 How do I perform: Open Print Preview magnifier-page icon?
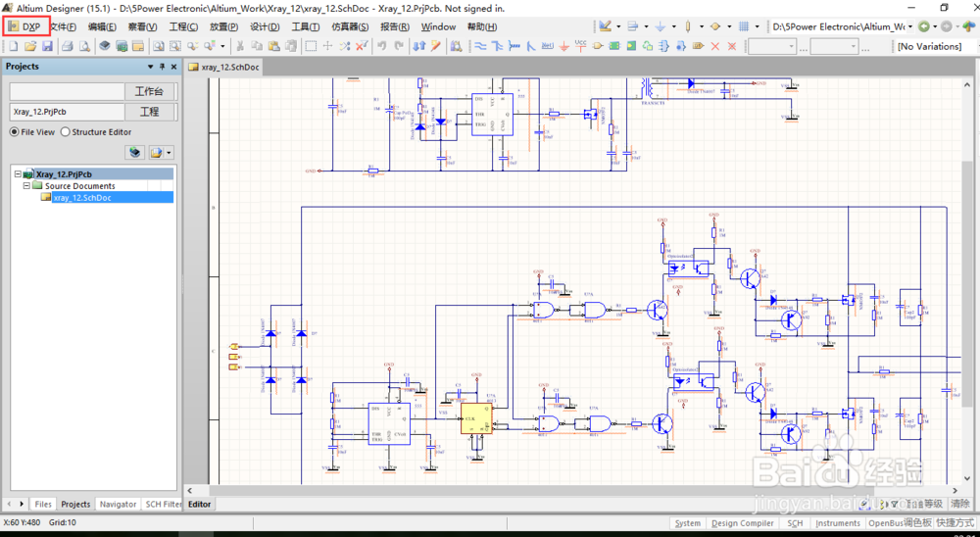[x=83, y=46]
